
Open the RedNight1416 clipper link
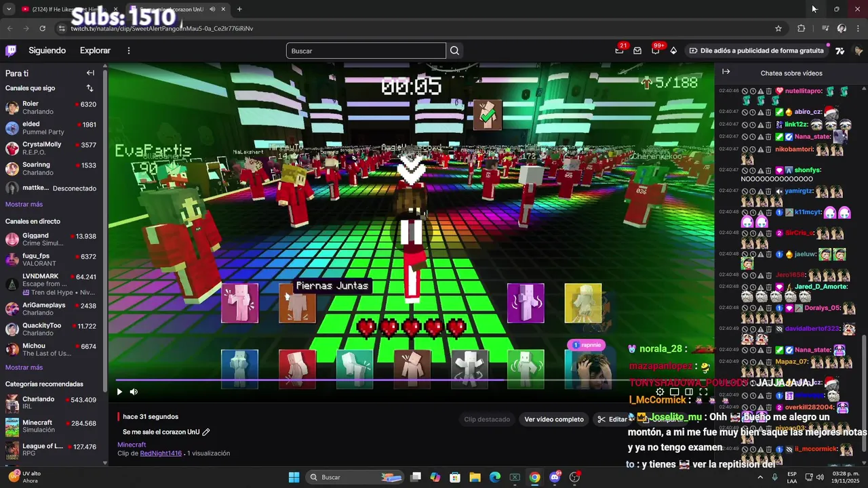161,453
